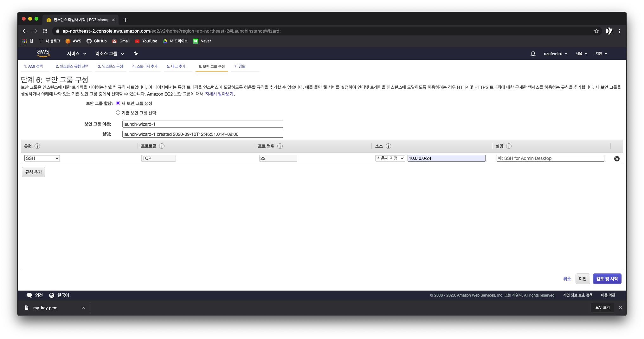This screenshot has height=339, width=644.
Task: Click the info icon next to 프로토콜
Action: (x=162, y=146)
